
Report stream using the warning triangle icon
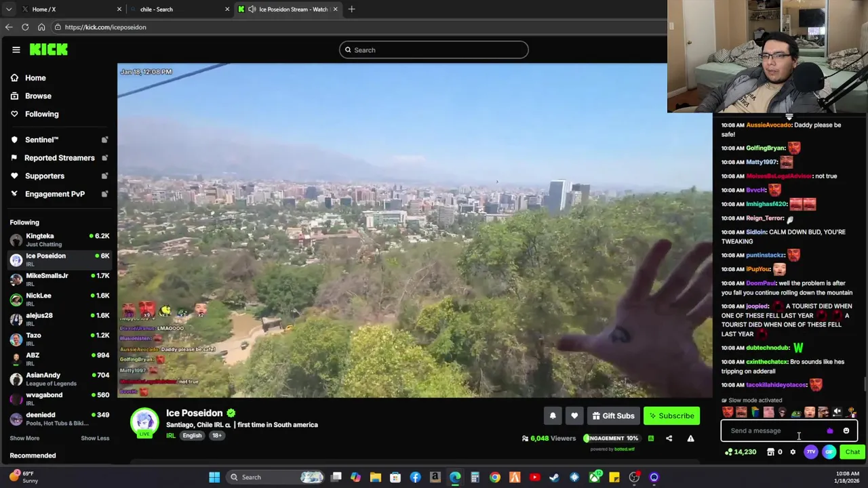pos(690,439)
